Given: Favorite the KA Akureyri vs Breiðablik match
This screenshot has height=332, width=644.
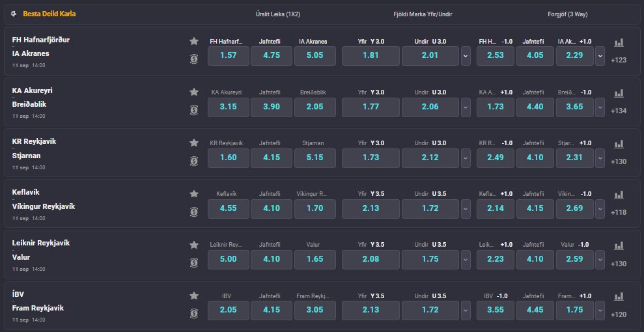Looking at the screenshot, I should [194, 92].
